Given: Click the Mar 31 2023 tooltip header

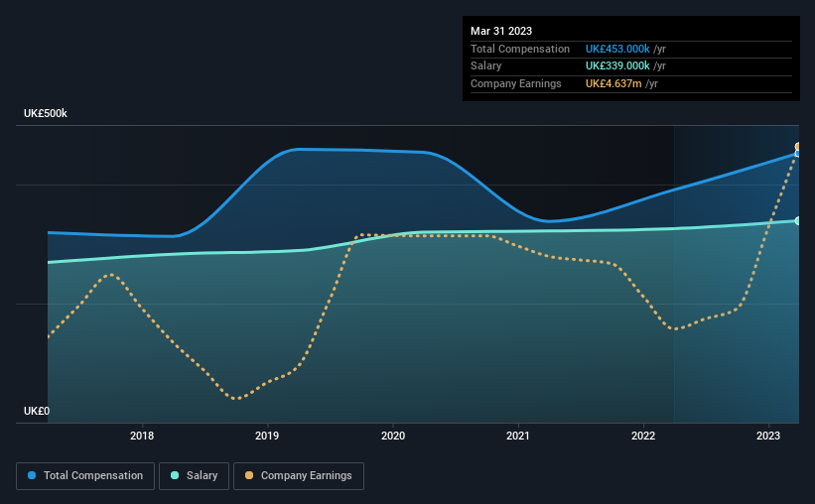Looking at the screenshot, I should (x=501, y=31).
